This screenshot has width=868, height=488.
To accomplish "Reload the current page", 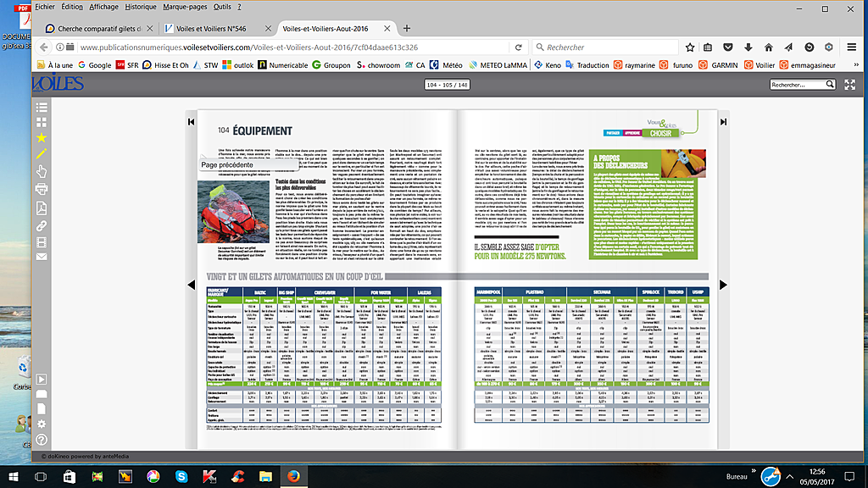I will tap(519, 47).
